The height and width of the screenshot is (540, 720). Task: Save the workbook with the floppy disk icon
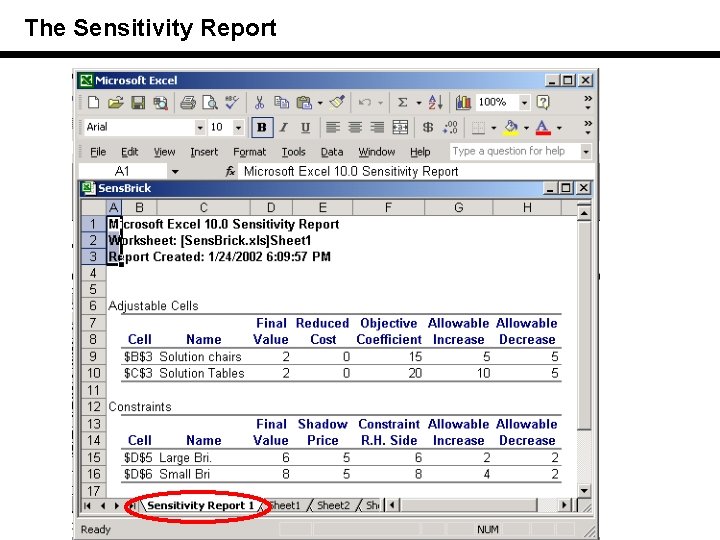tap(138, 102)
